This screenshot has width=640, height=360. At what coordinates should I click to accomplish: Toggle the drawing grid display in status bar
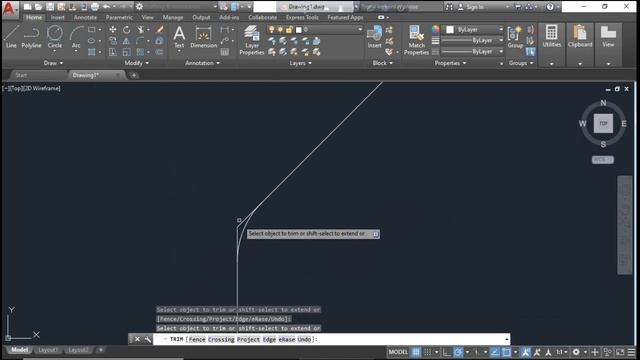tap(416, 352)
